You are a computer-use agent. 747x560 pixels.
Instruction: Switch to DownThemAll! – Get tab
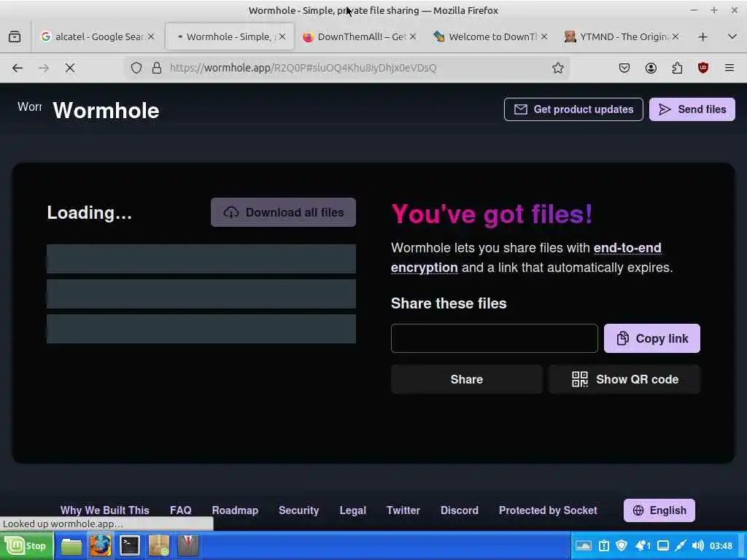(360, 36)
